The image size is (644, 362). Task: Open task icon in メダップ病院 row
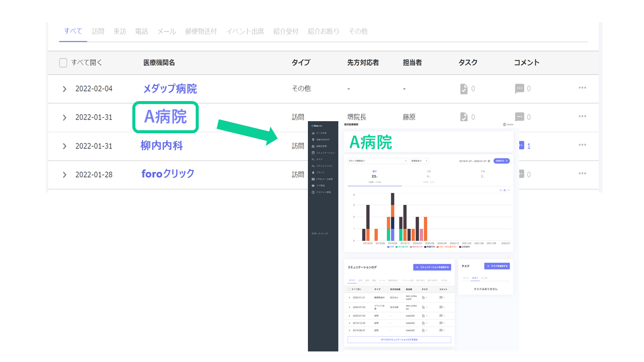click(x=464, y=88)
